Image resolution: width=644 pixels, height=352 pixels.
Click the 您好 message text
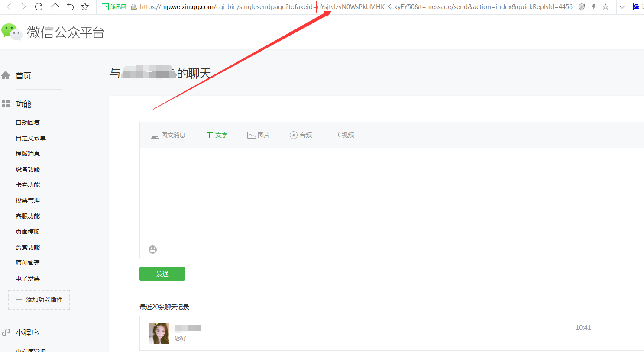coord(181,338)
